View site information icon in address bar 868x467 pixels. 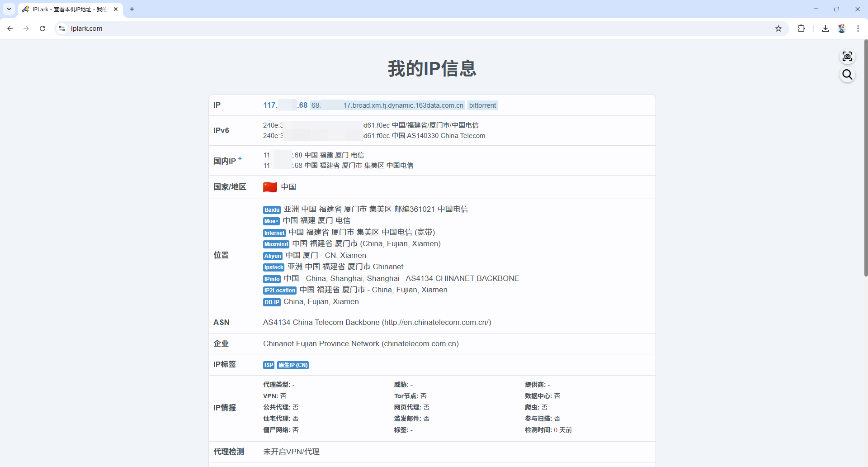coord(62,29)
